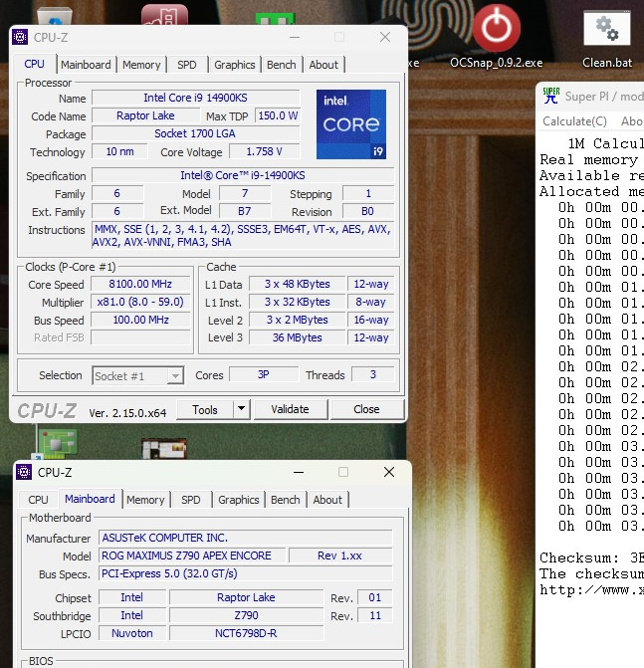Click the PCI-Express 5.0 (32.0 GT/s) bus field
The height and width of the screenshot is (668, 644).
245,573
